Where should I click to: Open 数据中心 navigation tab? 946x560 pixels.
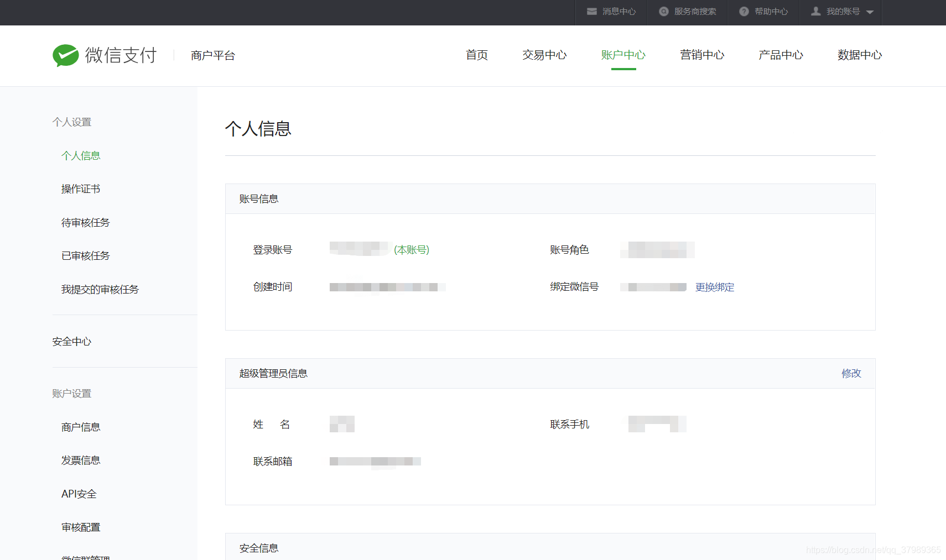coord(860,55)
